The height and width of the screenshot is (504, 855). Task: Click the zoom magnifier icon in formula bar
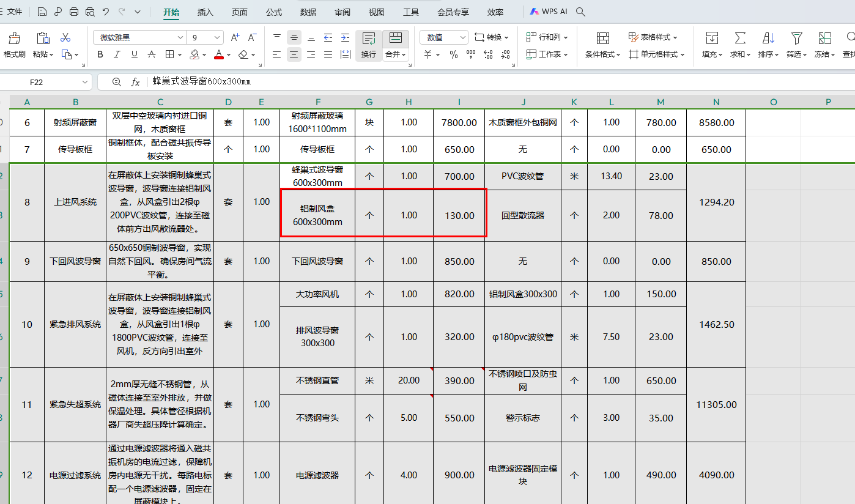click(x=117, y=82)
